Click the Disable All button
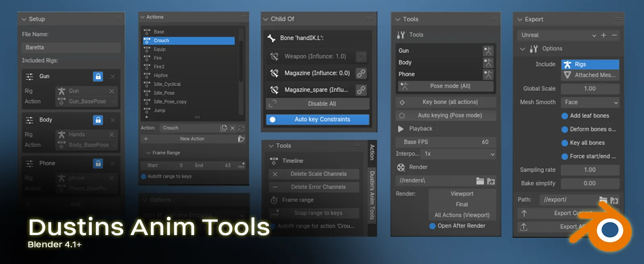 pos(318,104)
